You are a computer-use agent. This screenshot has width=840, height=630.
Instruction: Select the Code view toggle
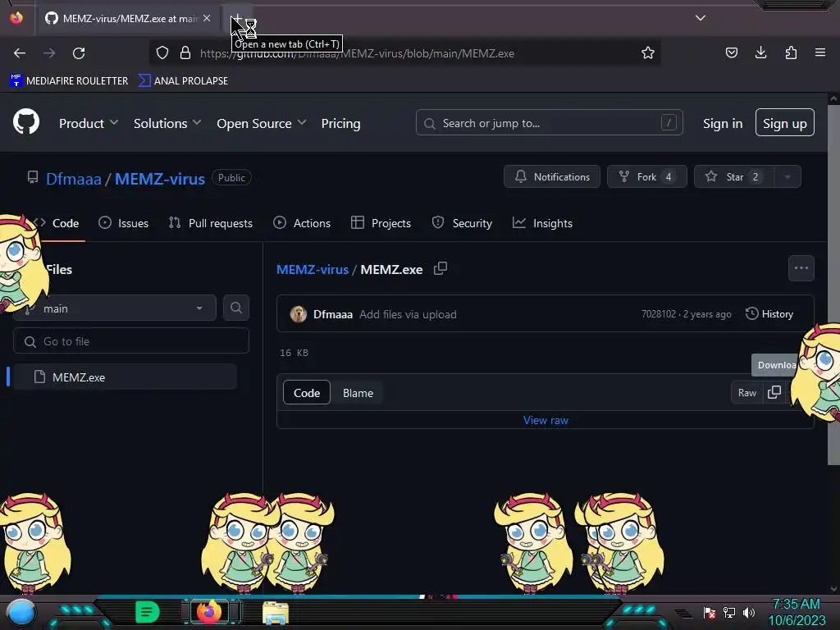[x=307, y=393]
